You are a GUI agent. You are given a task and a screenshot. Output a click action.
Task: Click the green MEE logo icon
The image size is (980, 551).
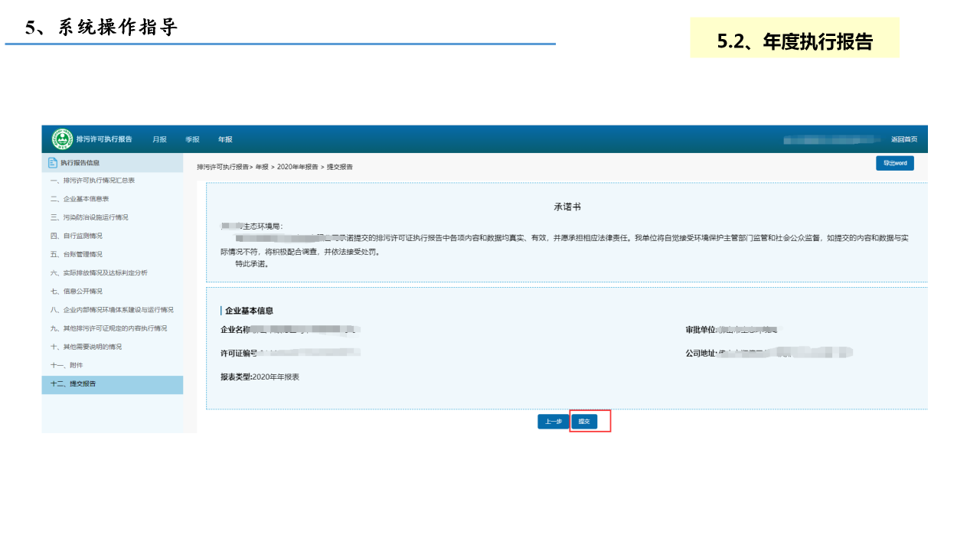tap(62, 139)
